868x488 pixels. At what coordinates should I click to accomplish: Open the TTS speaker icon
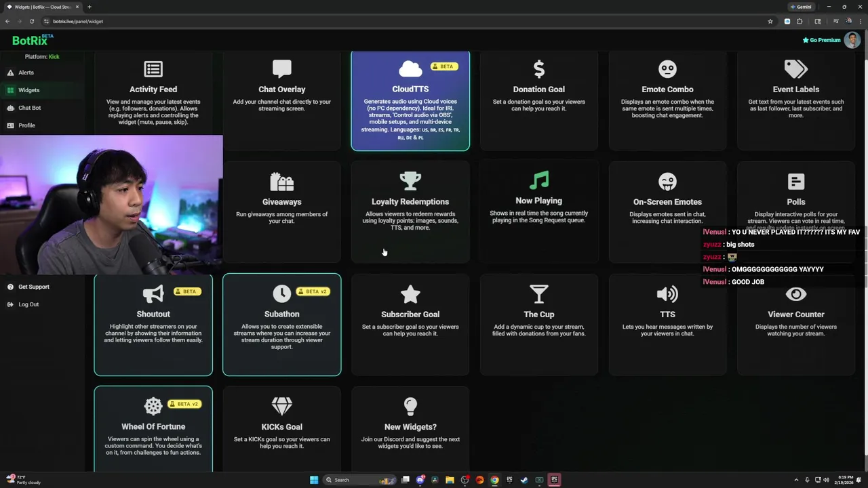click(667, 294)
